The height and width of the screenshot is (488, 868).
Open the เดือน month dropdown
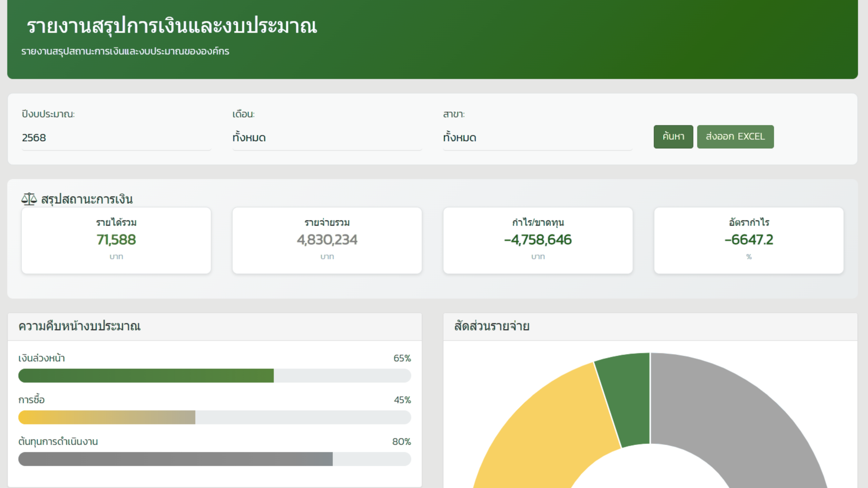(327, 138)
